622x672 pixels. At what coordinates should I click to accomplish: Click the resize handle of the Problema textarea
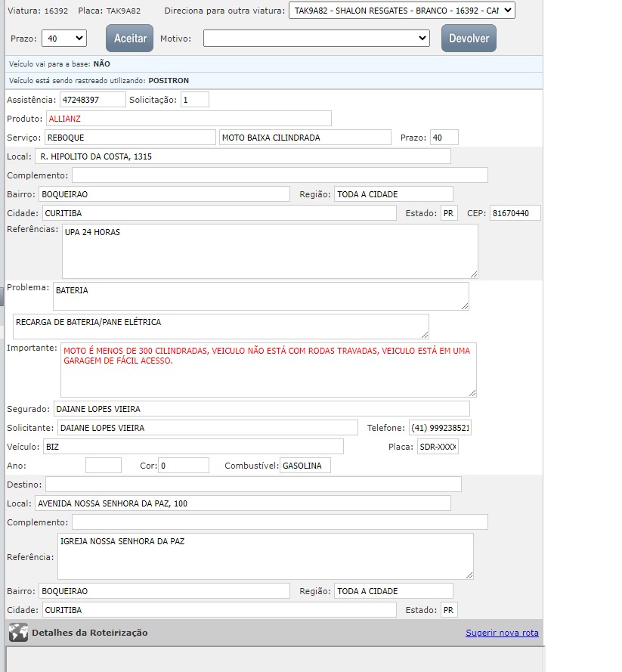tap(465, 306)
